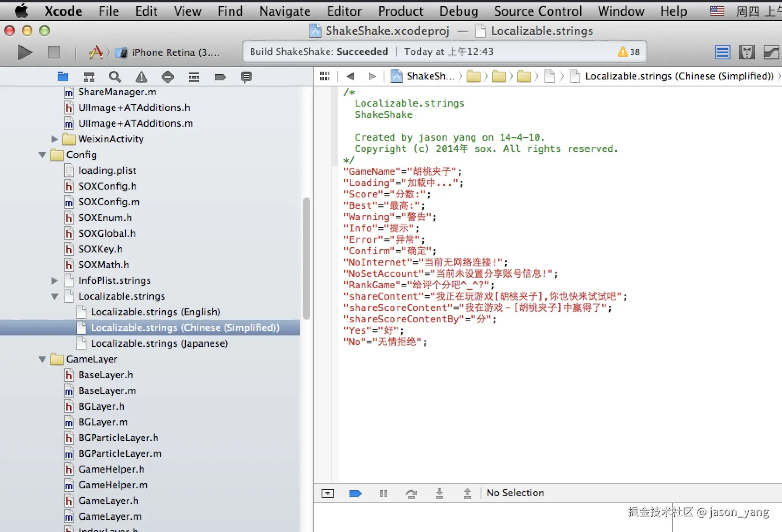Collapse the Config folder

pyautogui.click(x=42, y=155)
